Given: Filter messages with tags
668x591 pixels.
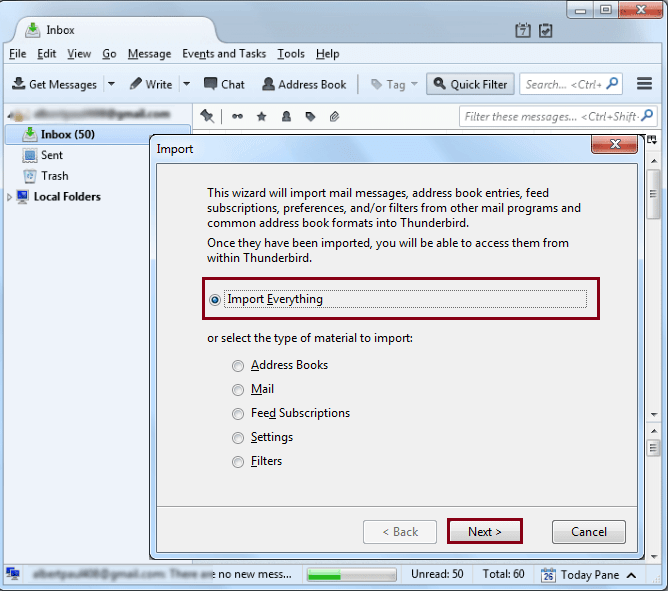Looking at the screenshot, I should click(311, 116).
